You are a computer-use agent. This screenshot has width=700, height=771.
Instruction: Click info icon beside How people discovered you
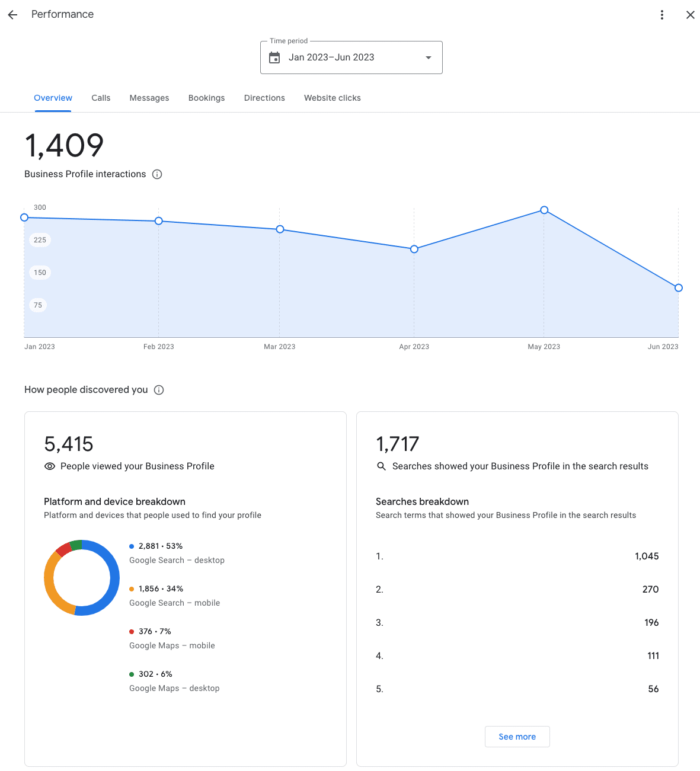pos(159,390)
